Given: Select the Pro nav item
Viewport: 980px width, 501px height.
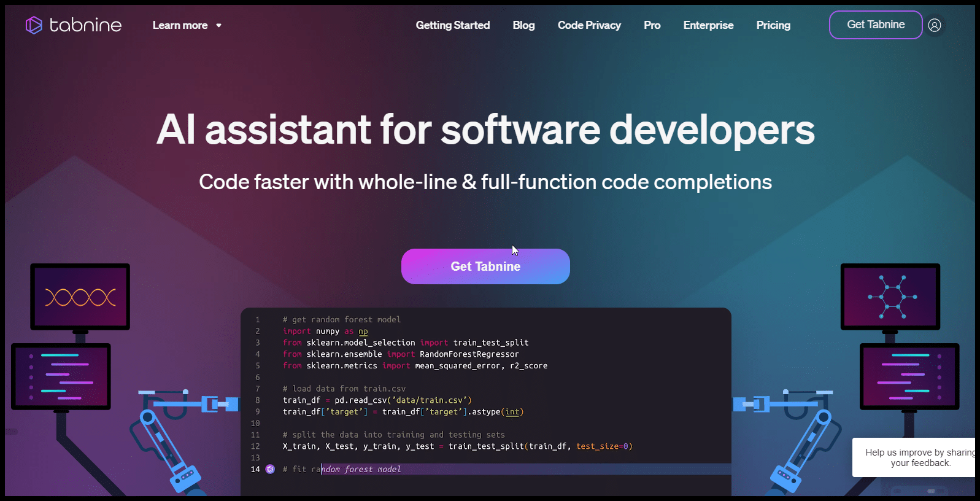Looking at the screenshot, I should (x=652, y=25).
